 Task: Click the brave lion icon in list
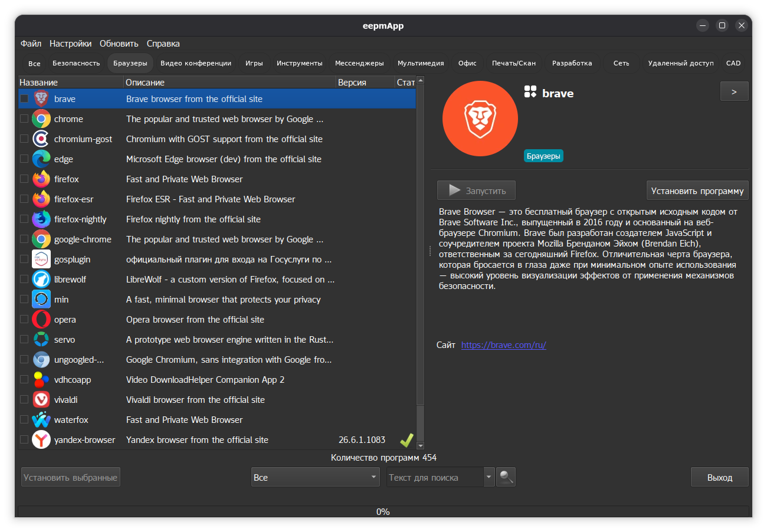point(41,99)
